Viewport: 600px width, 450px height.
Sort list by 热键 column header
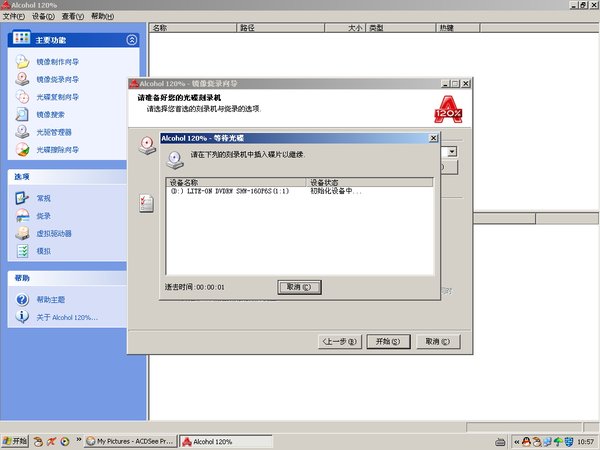(x=458, y=28)
